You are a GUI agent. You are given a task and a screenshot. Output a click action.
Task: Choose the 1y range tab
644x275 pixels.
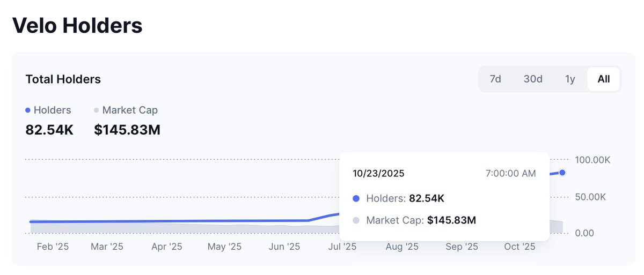(x=570, y=79)
